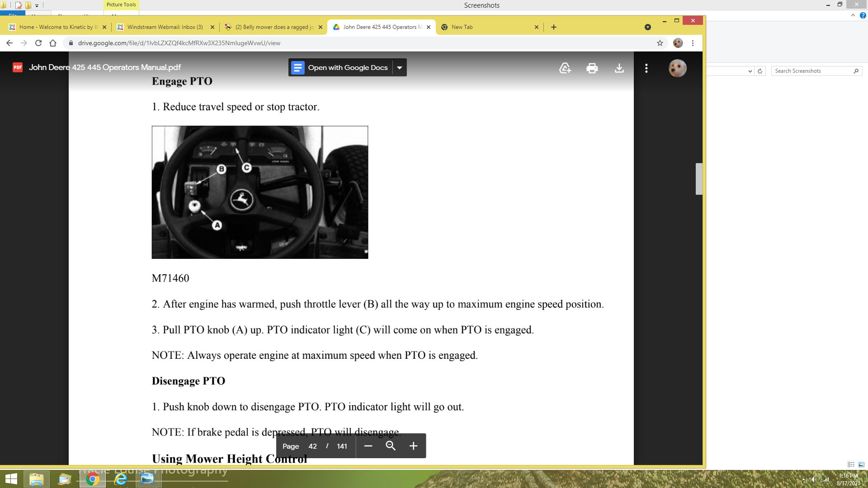The height and width of the screenshot is (488, 868).
Task: Click the PDF vertical scrollbar thumb
Action: 698,178
